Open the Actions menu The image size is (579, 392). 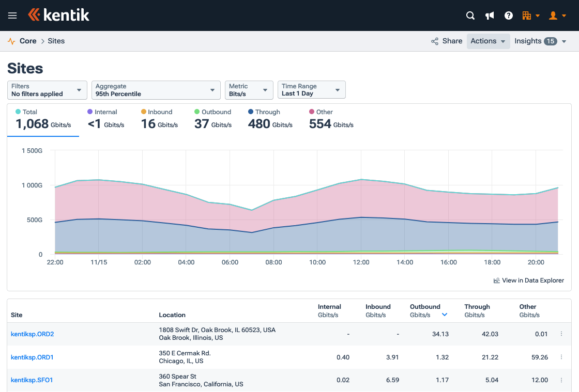tap(488, 41)
